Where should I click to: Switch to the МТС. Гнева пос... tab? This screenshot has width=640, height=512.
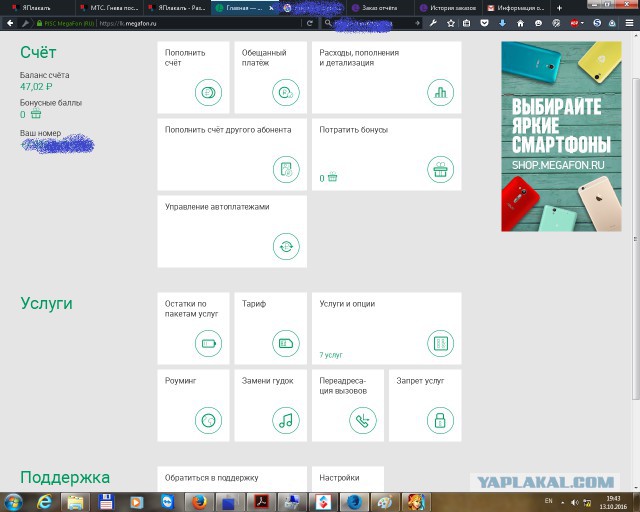(110, 8)
